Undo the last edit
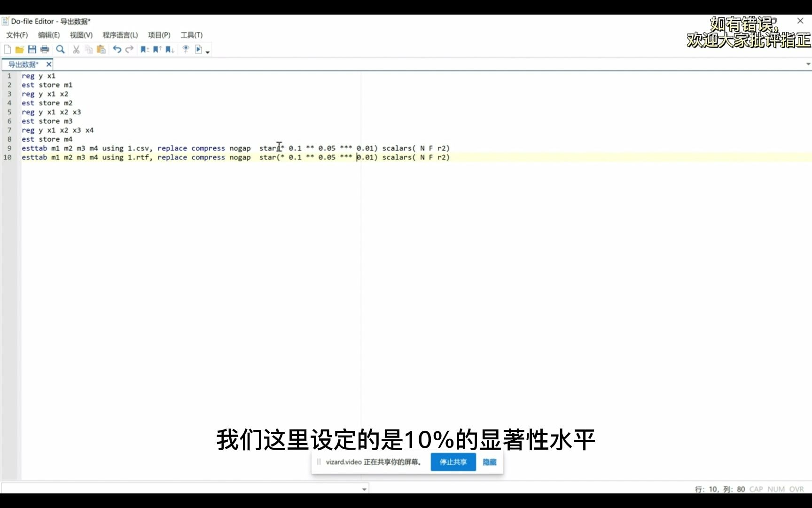The width and height of the screenshot is (812, 508). [117, 49]
